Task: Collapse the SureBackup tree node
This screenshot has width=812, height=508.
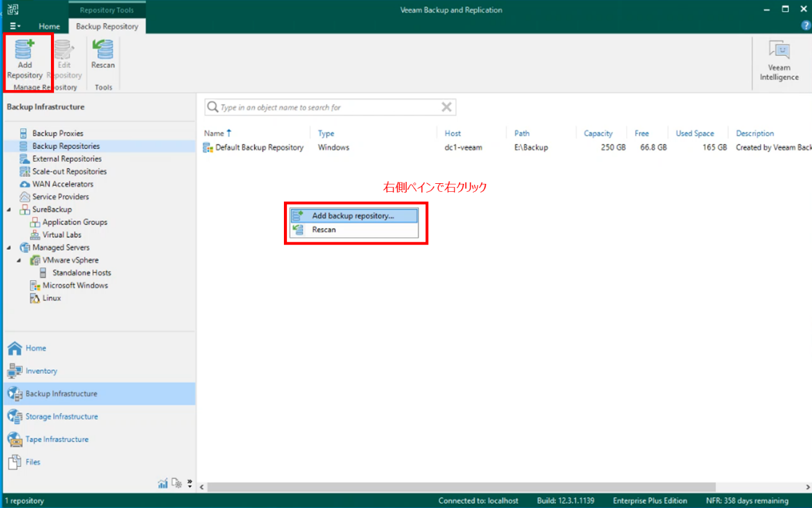Action: 9,210
